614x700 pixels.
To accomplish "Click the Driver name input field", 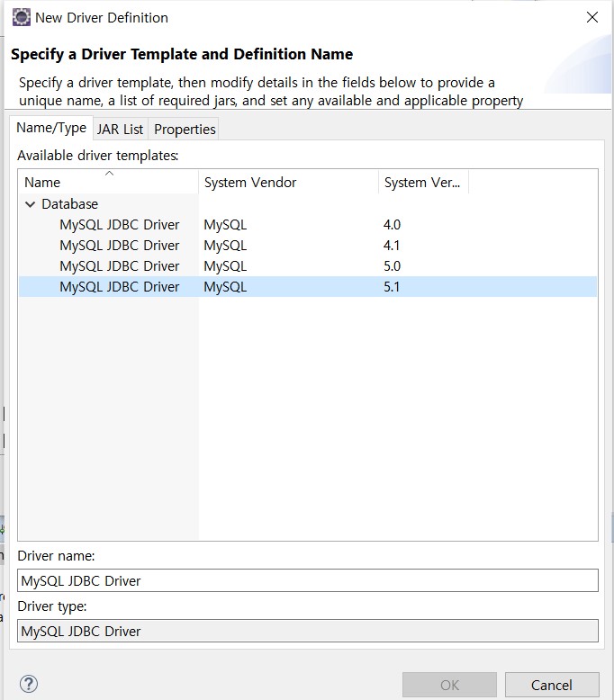I will (x=308, y=580).
